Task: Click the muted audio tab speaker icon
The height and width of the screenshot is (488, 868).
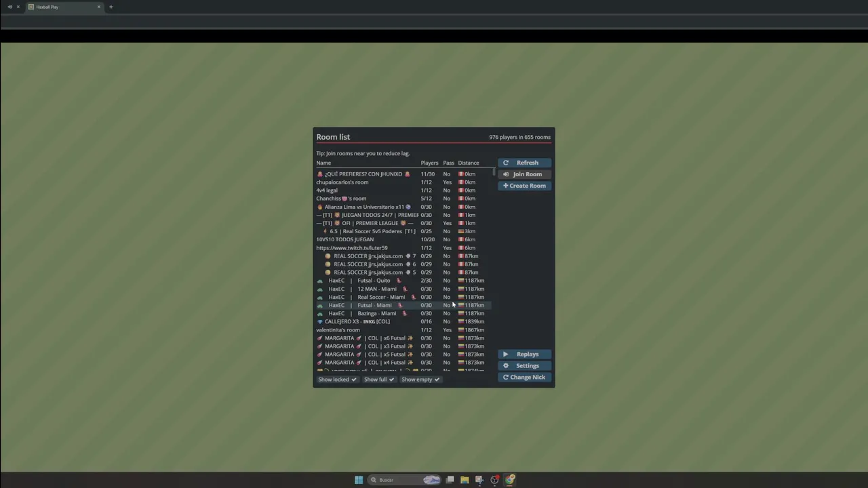Action: [9, 7]
